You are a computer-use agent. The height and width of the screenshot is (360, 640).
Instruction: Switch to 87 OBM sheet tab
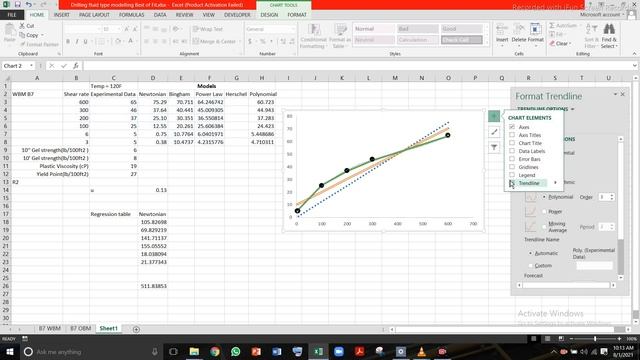point(80,329)
